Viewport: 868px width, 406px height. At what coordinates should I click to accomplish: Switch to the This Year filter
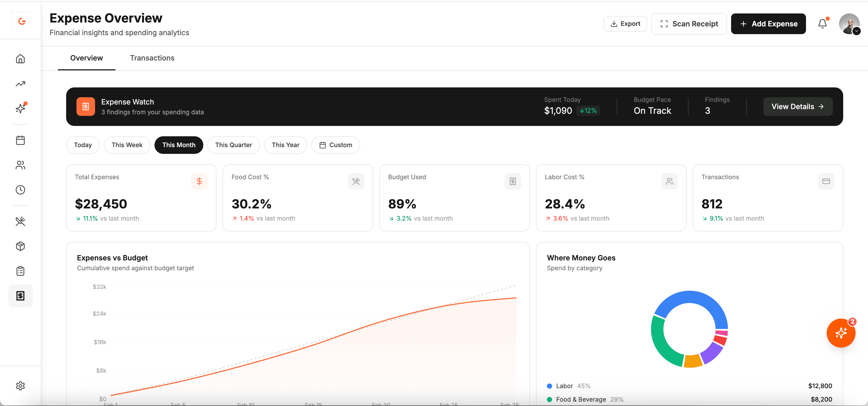click(285, 145)
